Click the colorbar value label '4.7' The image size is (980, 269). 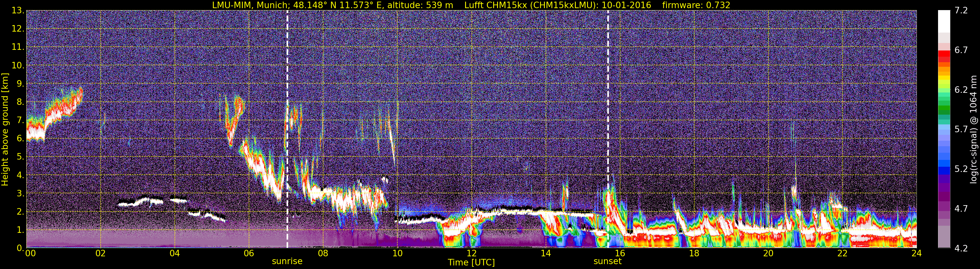click(x=961, y=208)
